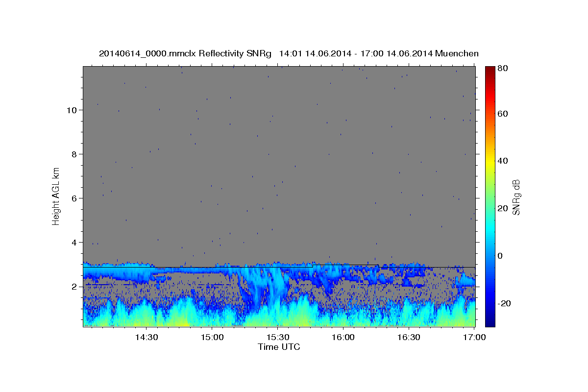Click the colorbar value 20
The height and width of the screenshot is (392, 588).
tap(503, 208)
